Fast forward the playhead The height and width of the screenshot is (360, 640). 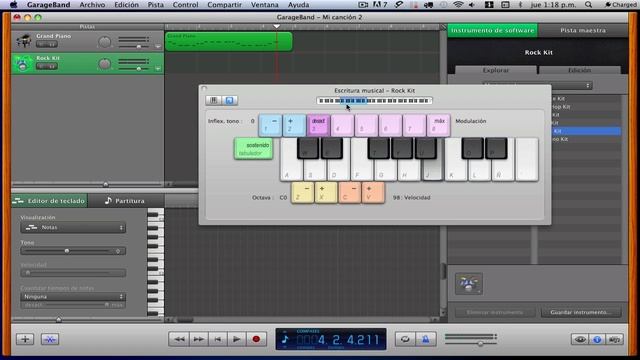pyautogui.click(x=198, y=339)
